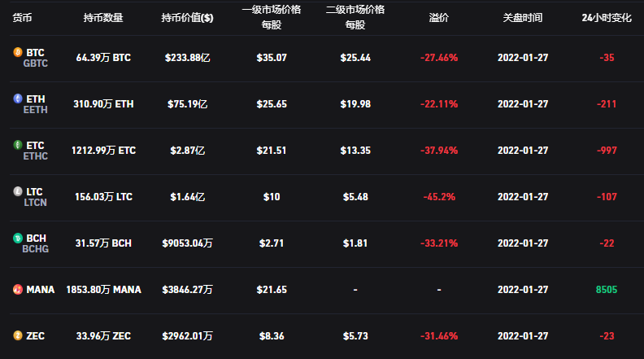Click the green Ethereum Classic ETC icon
This screenshot has height=359, width=644.
(x=17, y=145)
